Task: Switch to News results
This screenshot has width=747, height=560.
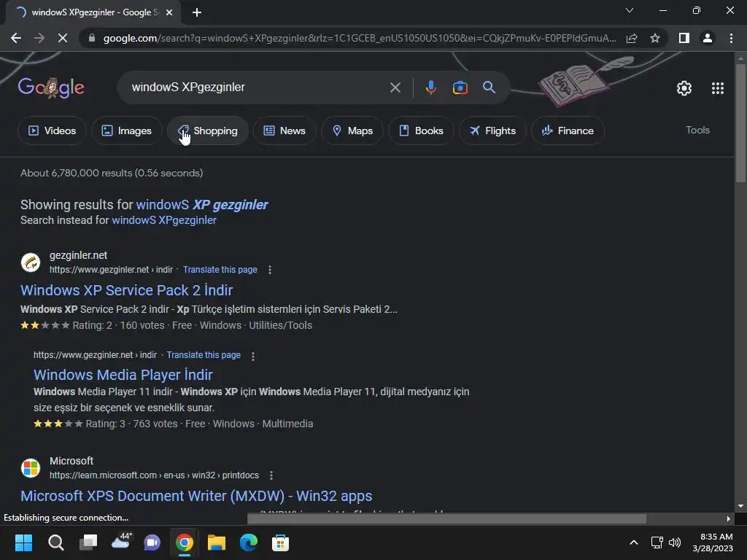Action: (x=285, y=131)
